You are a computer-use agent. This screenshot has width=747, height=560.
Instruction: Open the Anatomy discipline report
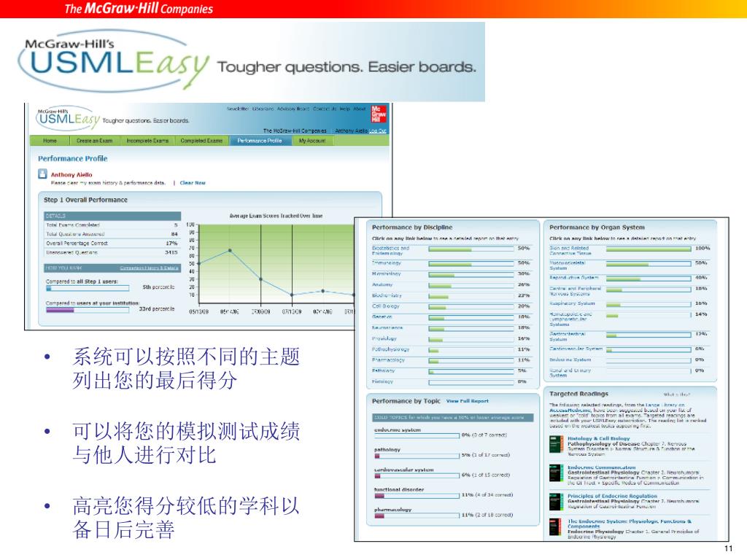coord(382,284)
